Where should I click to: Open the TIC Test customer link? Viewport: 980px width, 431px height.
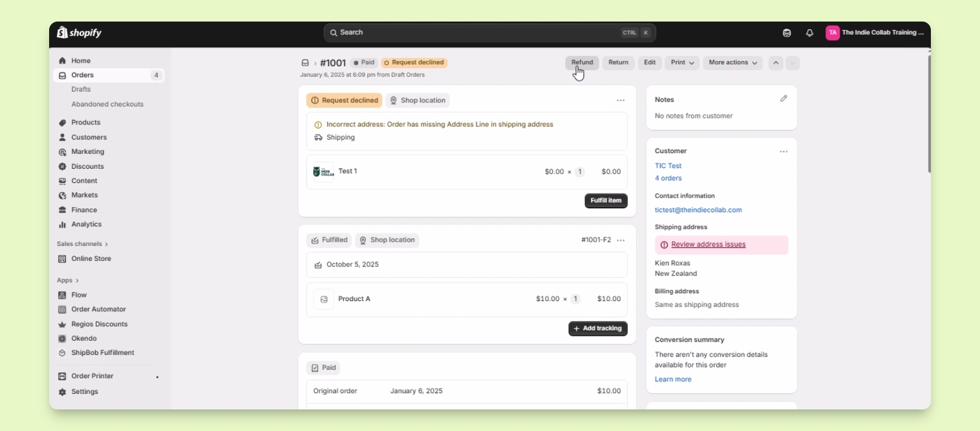[x=669, y=166]
